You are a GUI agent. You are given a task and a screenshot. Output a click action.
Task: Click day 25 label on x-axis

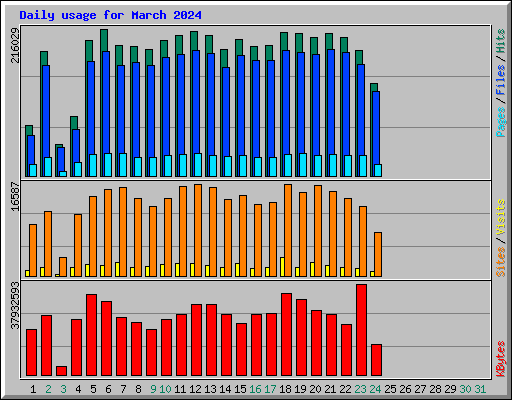tap(390, 389)
